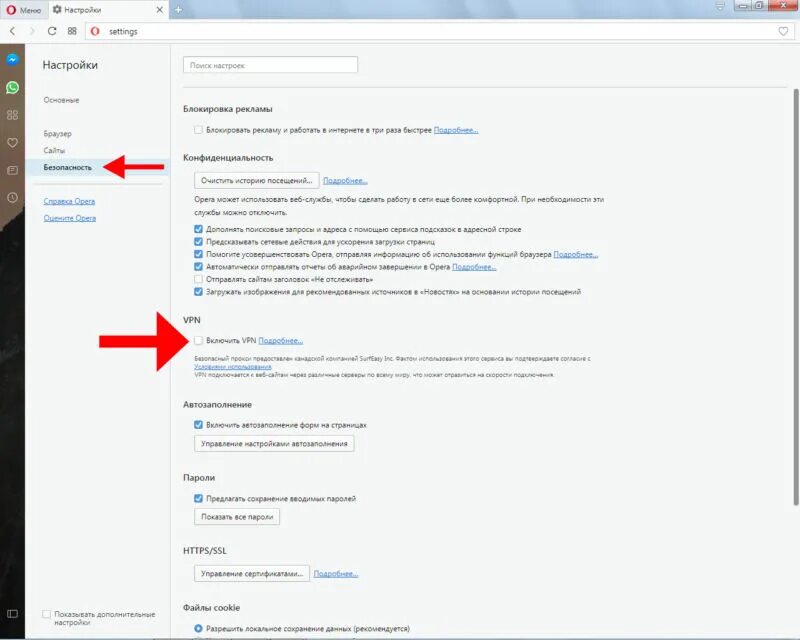Open Messenger in the sidebar
Viewport: 800px width, 640px height.
tap(12, 60)
